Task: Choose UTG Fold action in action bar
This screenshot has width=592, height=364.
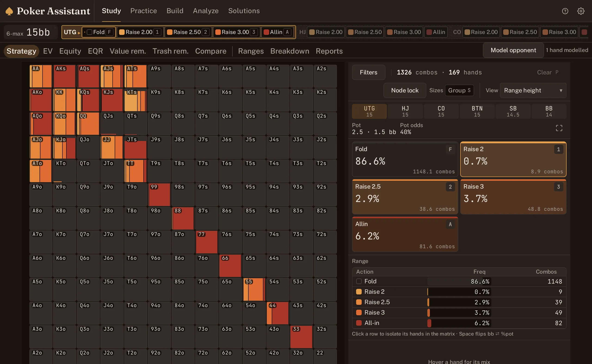Action: 99,32
